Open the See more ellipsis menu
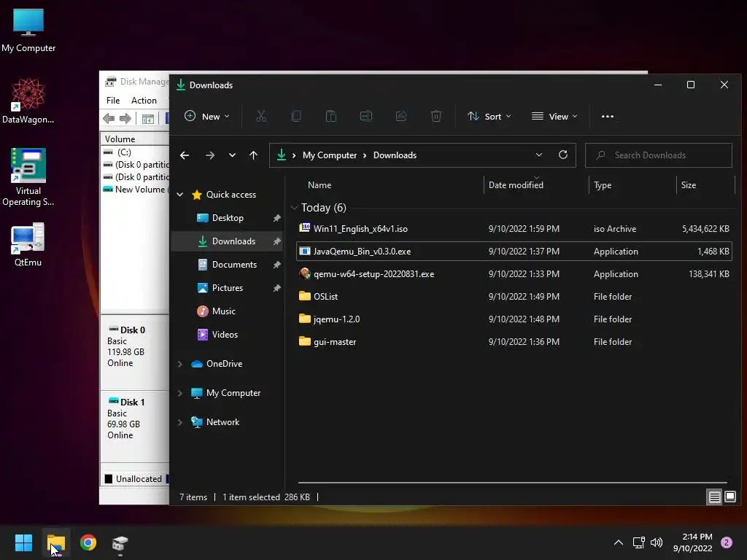The height and width of the screenshot is (560, 747). 608,116
